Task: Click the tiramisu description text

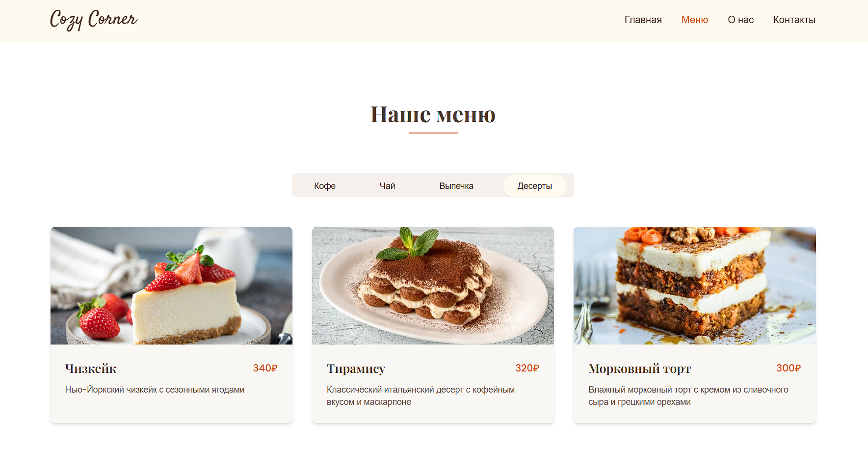Action: pos(421,396)
